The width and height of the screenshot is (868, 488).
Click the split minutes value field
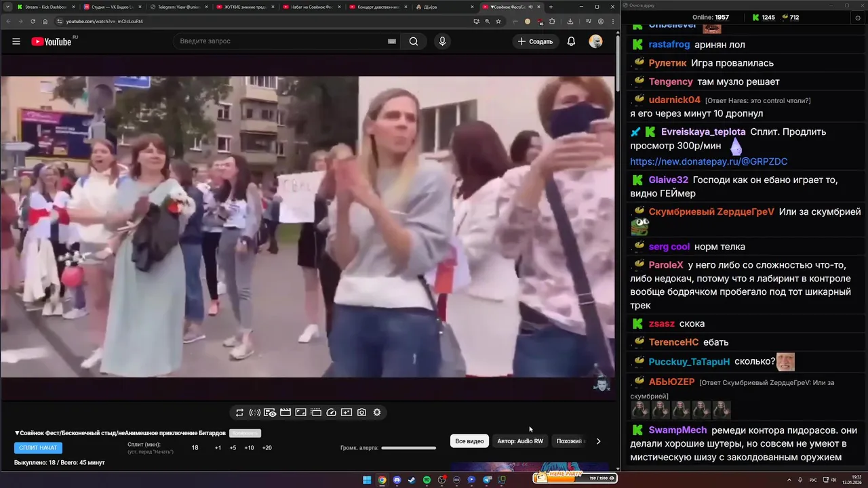195,448
